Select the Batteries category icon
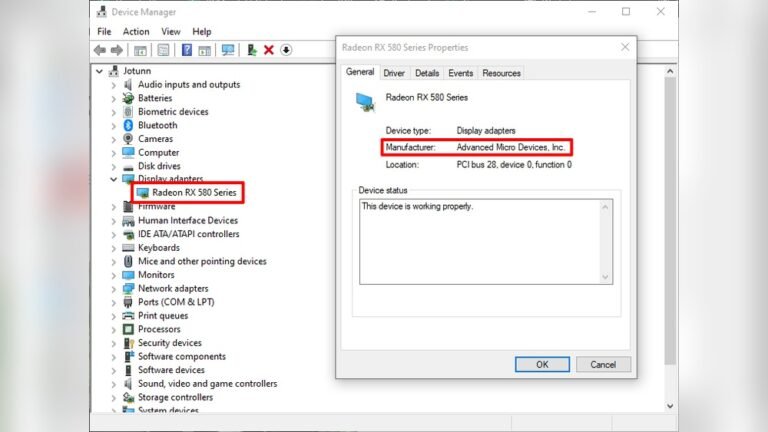The width and height of the screenshot is (768, 432). click(128, 98)
